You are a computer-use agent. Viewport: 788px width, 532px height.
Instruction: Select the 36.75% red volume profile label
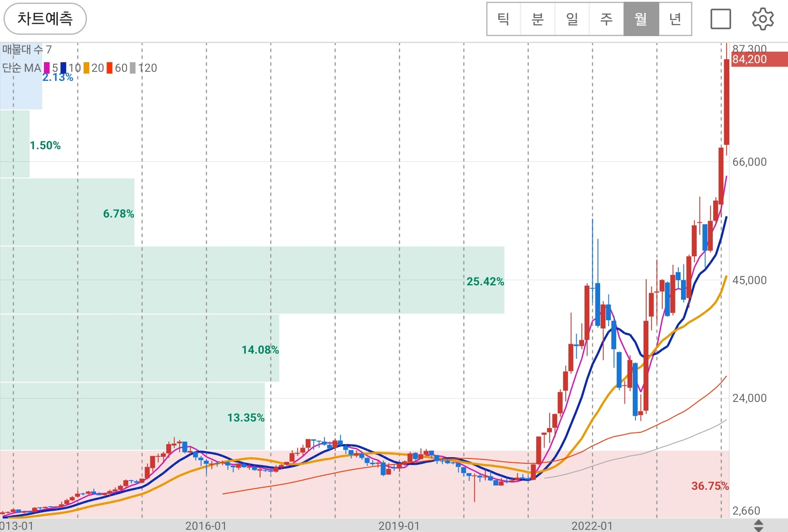pos(710,486)
